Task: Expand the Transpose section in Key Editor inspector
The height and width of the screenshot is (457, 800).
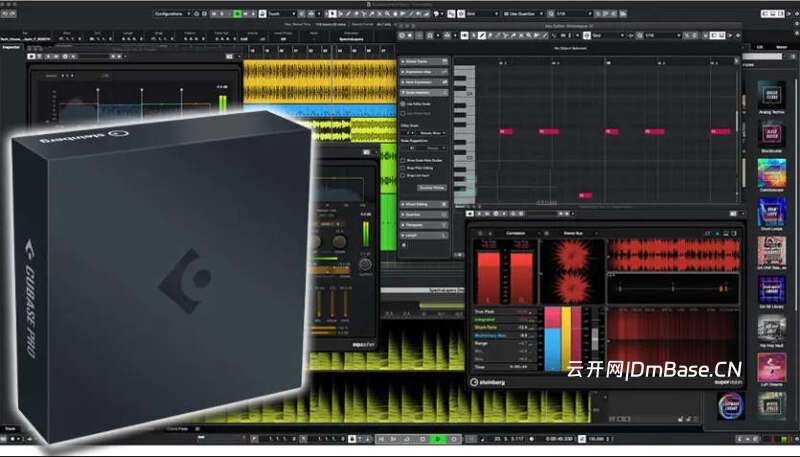Action: coord(424,225)
